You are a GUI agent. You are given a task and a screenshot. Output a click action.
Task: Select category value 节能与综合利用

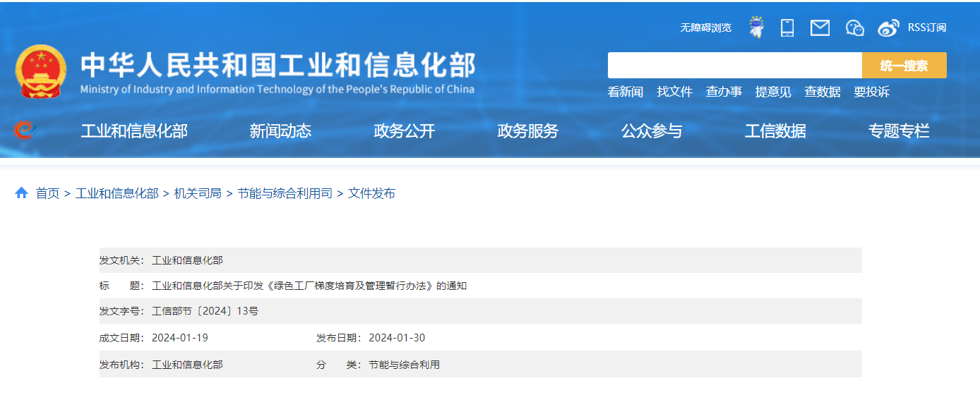(404, 365)
